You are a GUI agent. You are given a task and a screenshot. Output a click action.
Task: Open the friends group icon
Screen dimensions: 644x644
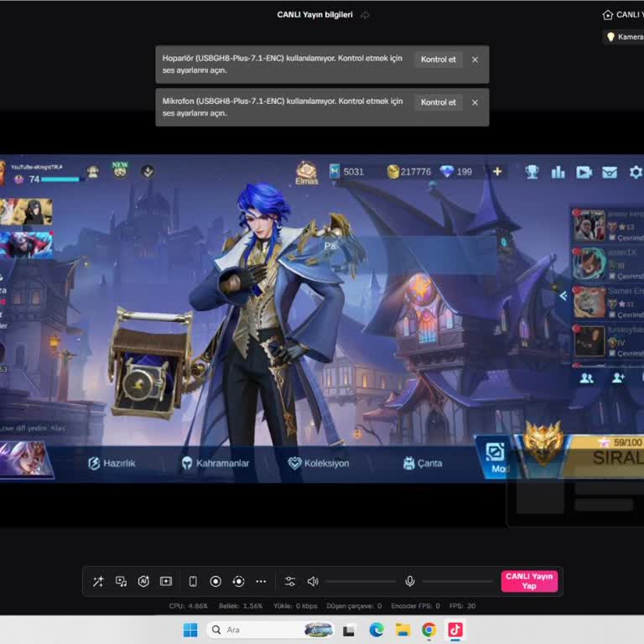[x=586, y=378]
